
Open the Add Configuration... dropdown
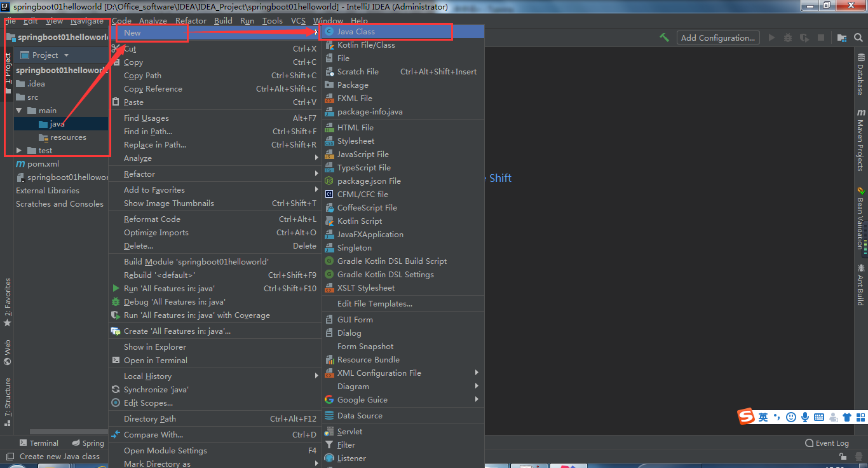point(718,38)
